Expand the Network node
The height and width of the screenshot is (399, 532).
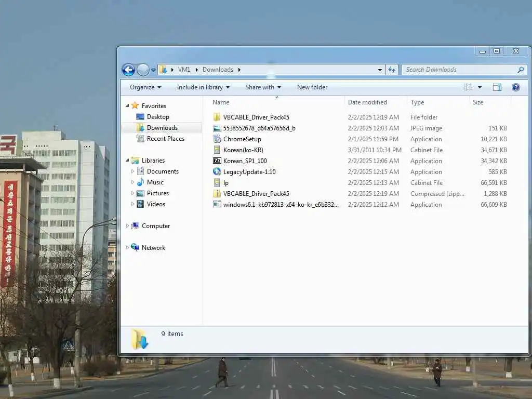click(x=127, y=248)
